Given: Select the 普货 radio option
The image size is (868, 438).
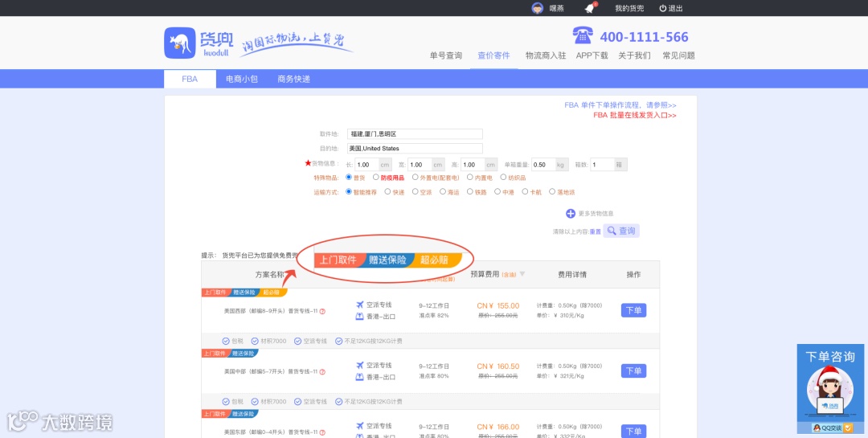Looking at the screenshot, I should click(x=349, y=178).
